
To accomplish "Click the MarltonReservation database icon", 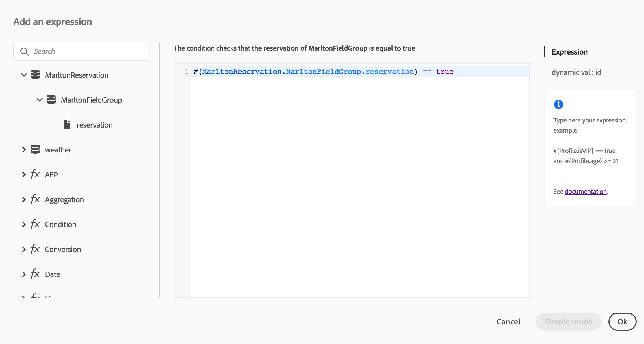I will [x=35, y=75].
